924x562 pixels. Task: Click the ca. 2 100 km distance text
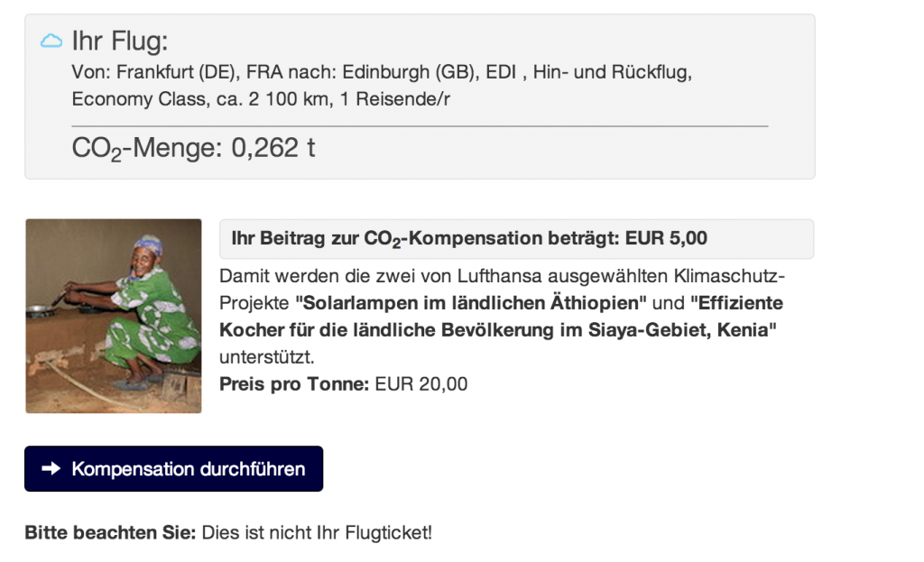273,99
